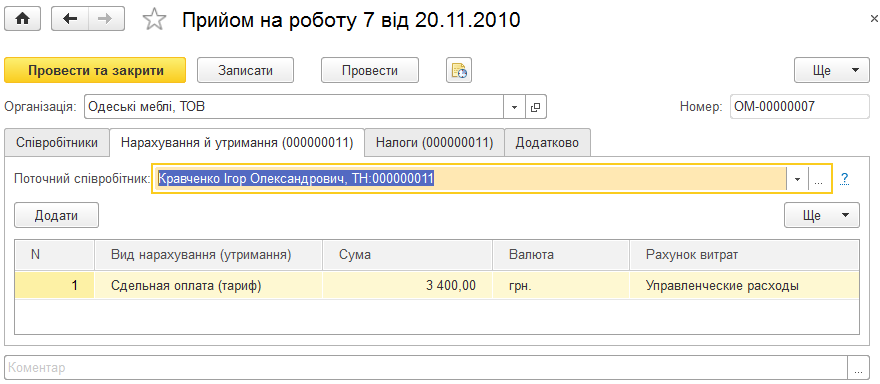Viewport: 880px width, 384px height.
Task: Open the Додатково tab
Action: click(548, 143)
